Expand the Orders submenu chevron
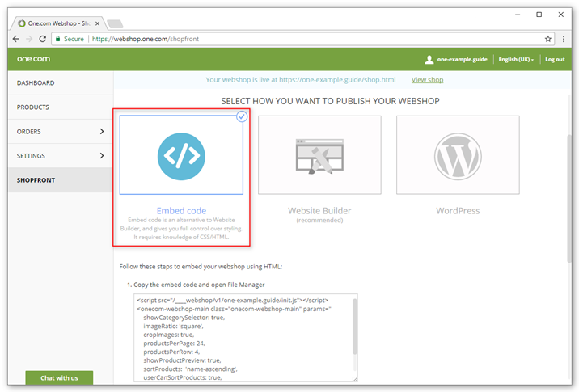Image resolution: width=579 pixels, height=392 pixels. coord(102,132)
